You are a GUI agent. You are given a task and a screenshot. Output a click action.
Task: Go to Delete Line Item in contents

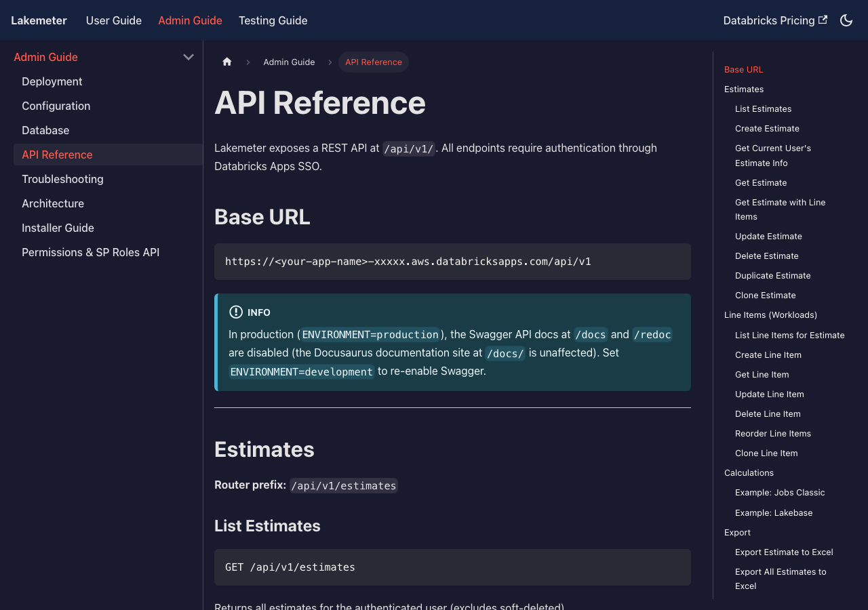pyautogui.click(x=768, y=413)
